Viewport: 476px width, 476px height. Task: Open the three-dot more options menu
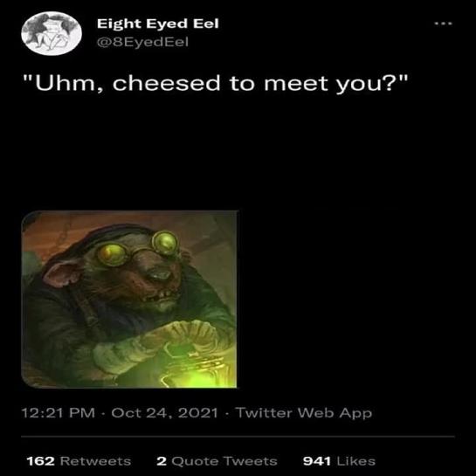click(x=443, y=24)
